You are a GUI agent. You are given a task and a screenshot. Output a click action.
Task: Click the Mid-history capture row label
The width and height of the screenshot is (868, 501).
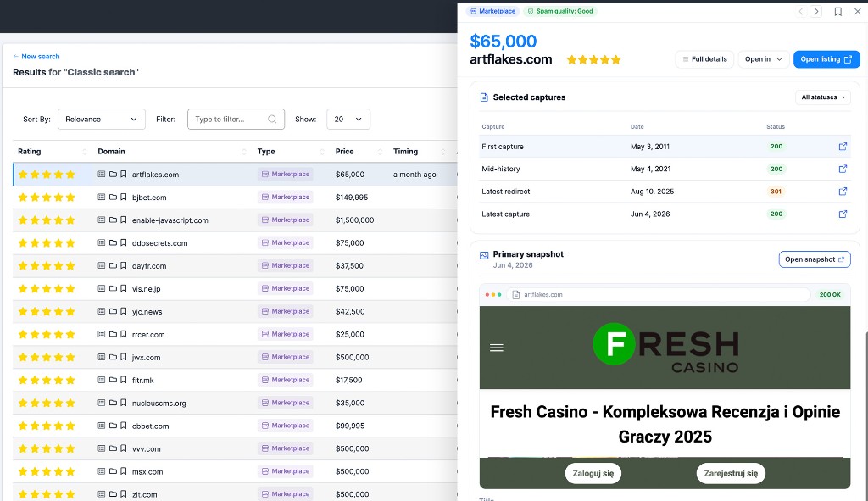coord(500,169)
